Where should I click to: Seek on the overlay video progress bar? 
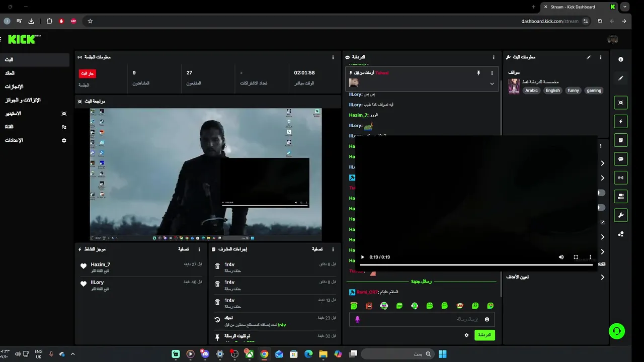(x=476, y=265)
